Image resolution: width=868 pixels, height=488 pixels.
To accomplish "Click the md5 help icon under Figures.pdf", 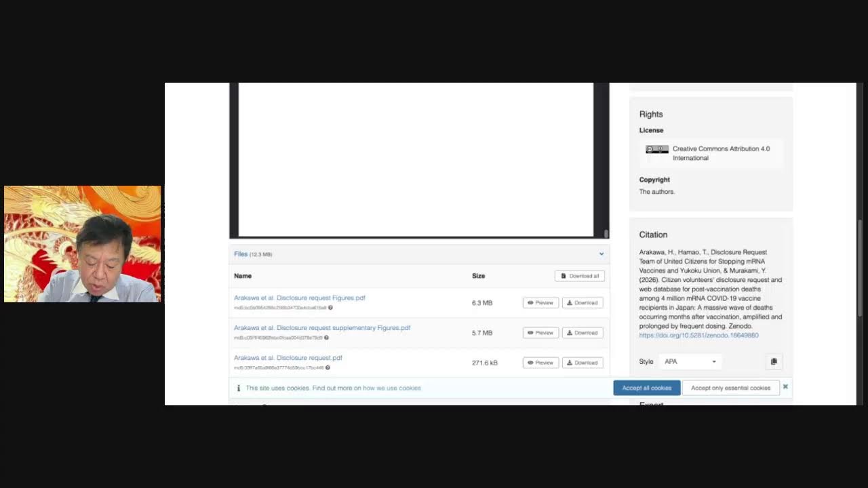I will (x=330, y=308).
